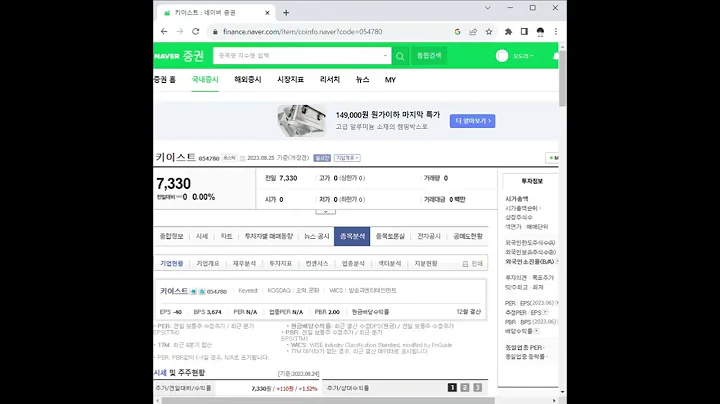
Task: Open the 뉴스·공시 tab
Action: [316, 236]
